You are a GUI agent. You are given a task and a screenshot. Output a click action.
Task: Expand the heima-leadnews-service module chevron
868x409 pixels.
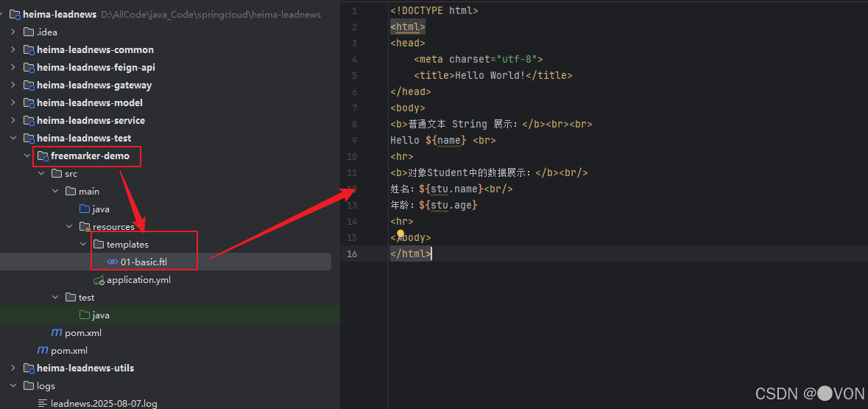(13, 120)
